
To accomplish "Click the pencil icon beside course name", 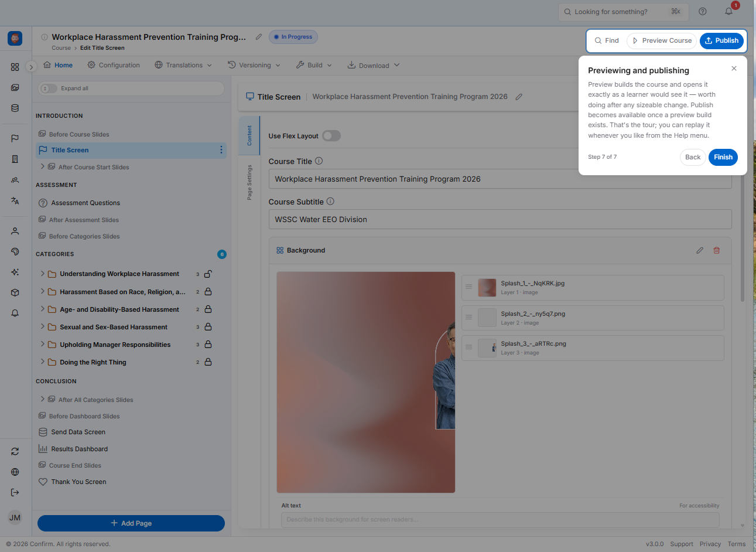I will [x=259, y=37].
